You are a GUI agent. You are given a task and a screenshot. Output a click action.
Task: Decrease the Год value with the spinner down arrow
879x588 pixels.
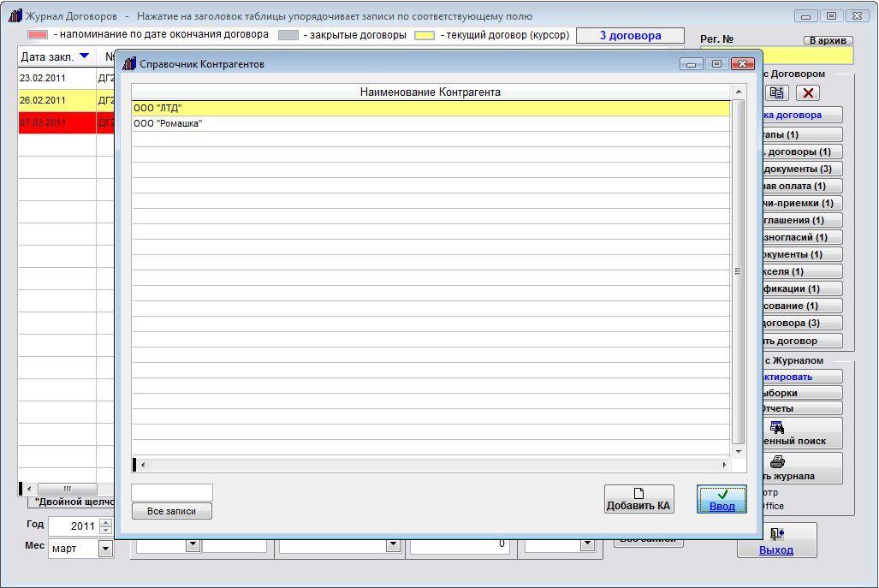[x=105, y=530]
